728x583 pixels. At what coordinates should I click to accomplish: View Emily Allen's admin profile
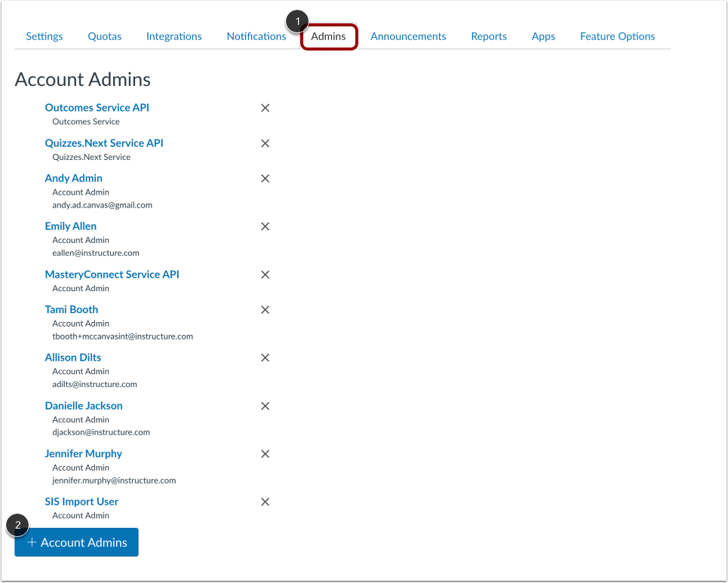coord(70,226)
